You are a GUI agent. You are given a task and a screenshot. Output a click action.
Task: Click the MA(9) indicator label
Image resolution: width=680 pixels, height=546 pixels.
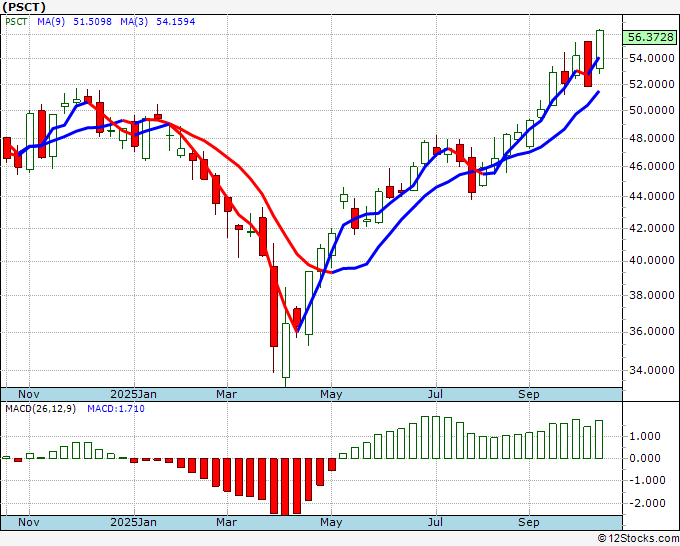pyautogui.click(x=51, y=22)
